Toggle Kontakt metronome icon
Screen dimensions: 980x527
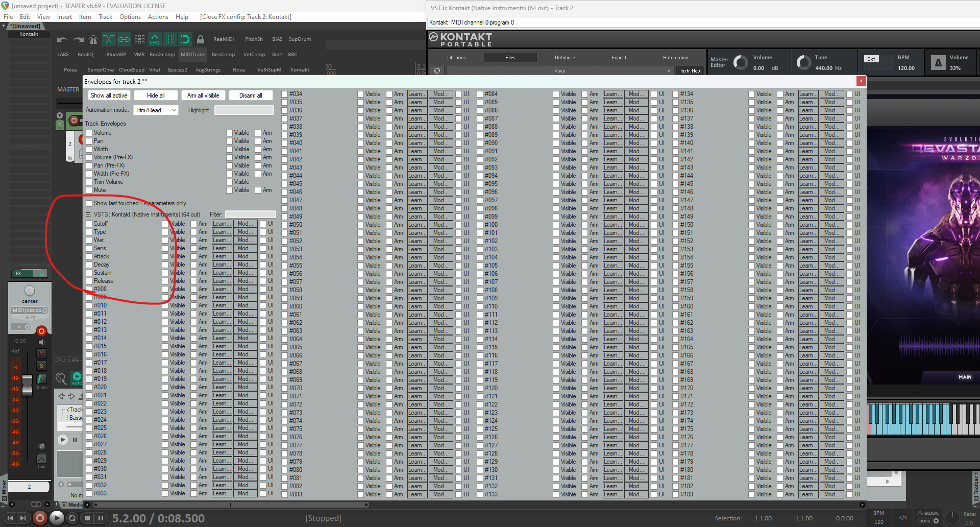pyautogui.click(x=938, y=63)
